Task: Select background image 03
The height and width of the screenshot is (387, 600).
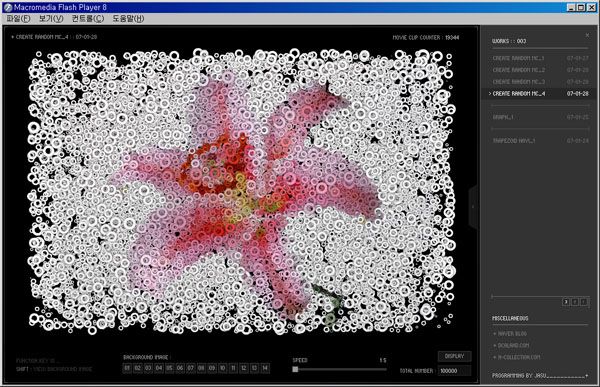Action: pyautogui.click(x=148, y=368)
